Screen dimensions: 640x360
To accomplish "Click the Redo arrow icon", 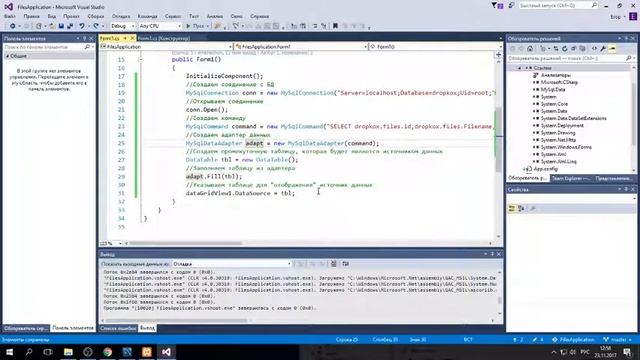I will tap(96, 26).
